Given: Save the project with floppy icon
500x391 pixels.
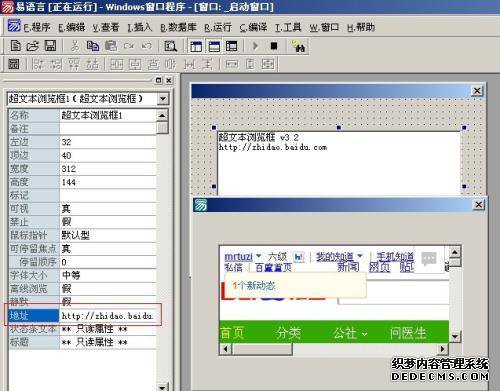Looking at the screenshot, I should coord(50,46).
